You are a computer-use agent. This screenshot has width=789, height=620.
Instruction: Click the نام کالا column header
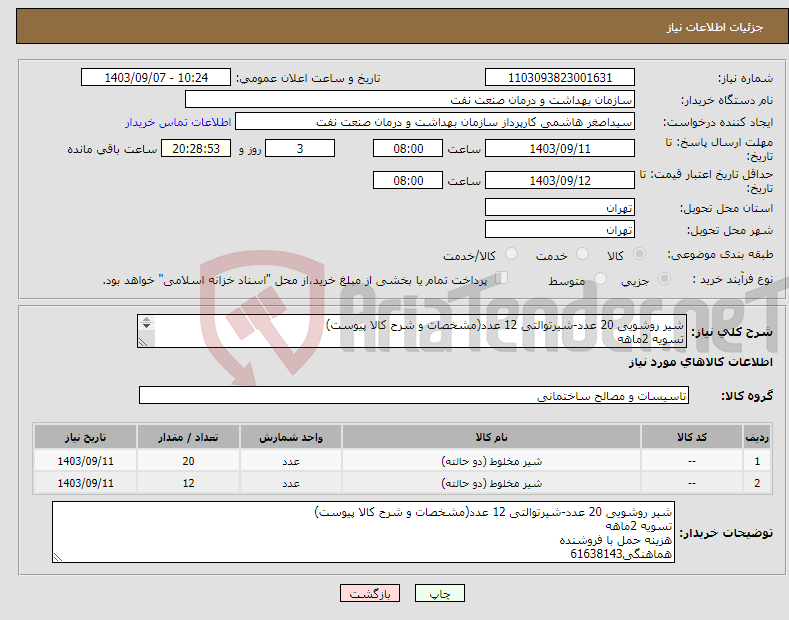491,437
